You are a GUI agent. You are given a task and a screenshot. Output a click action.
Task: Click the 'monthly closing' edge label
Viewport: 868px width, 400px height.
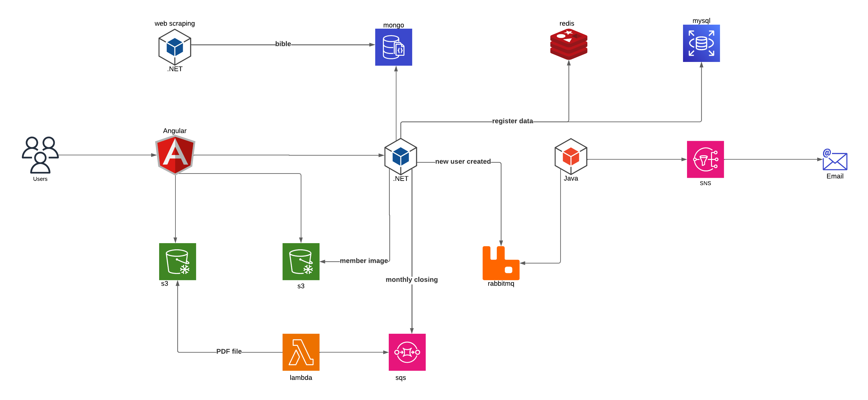pyautogui.click(x=412, y=279)
